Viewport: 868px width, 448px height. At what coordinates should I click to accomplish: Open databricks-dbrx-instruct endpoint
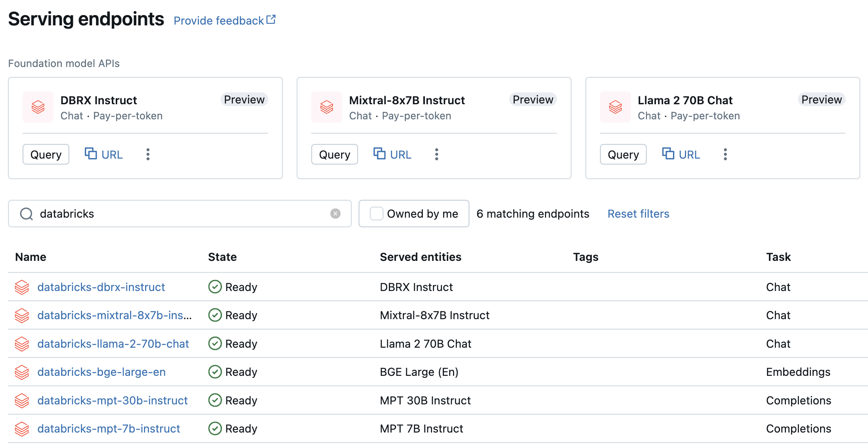(x=101, y=287)
